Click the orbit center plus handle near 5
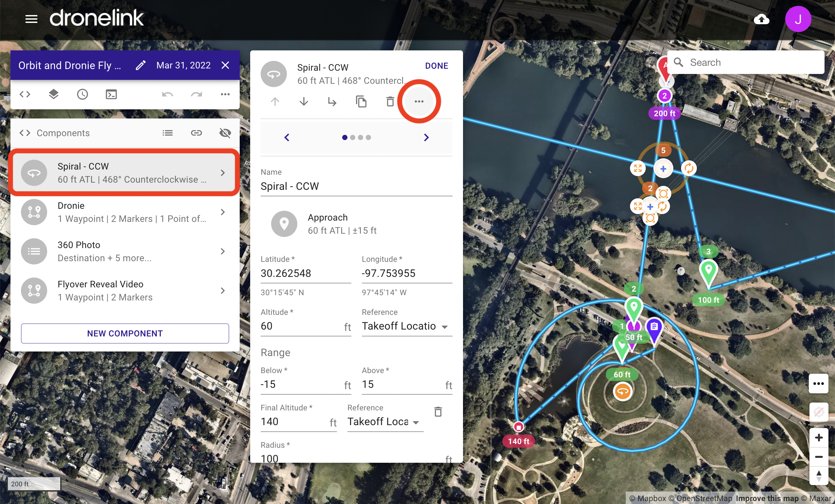This screenshot has width=835, height=504. (x=663, y=169)
